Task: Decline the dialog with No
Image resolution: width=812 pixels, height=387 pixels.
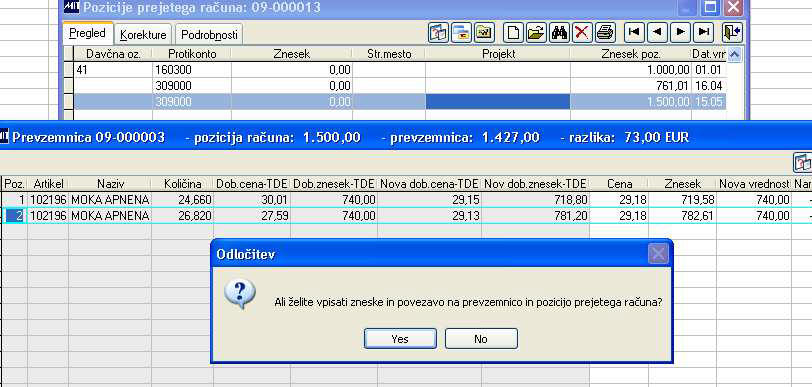Action: 481,339
